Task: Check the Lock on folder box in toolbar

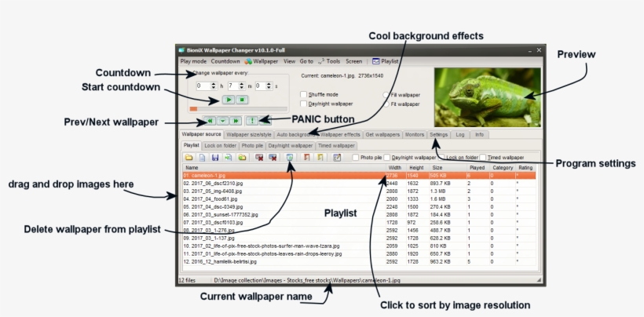Action: click(442, 158)
